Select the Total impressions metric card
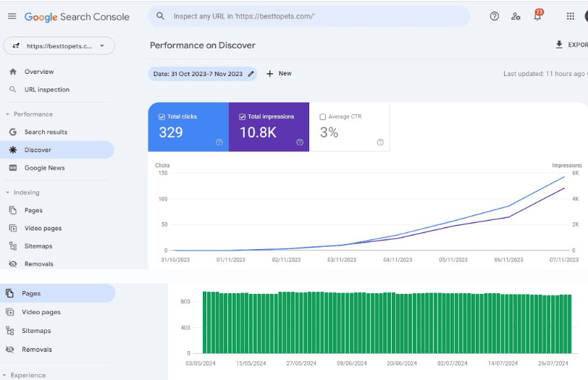The width and height of the screenshot is (588, 380). coord(269,127)
